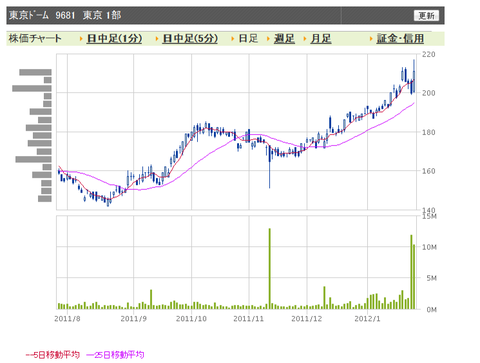Image resolution: width=480 pixels, height=363 pixels.
Task: Click the tallest November volume spike bar
Action: point(270,269)
